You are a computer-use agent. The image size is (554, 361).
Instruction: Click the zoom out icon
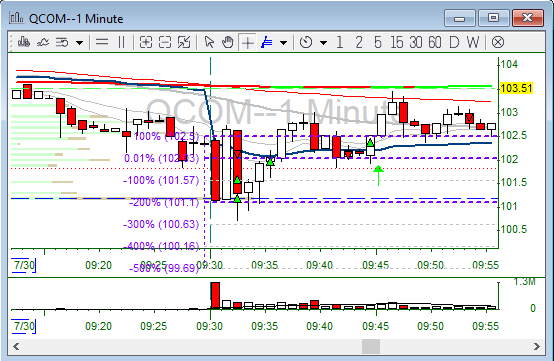(x=165, y=42)
